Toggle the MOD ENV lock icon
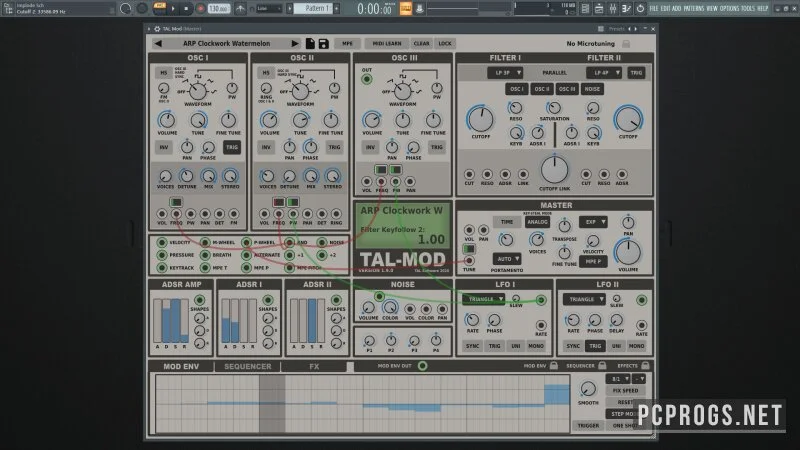 554,365
